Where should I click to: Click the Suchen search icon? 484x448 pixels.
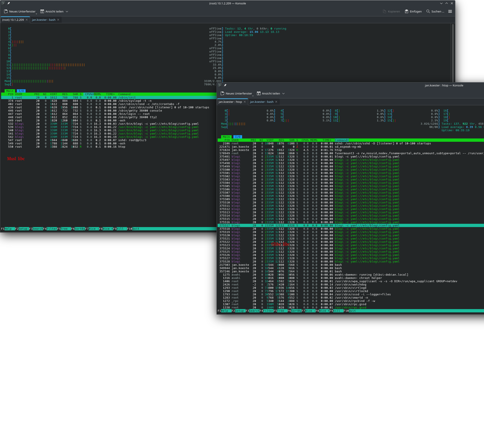click(428, 11)
